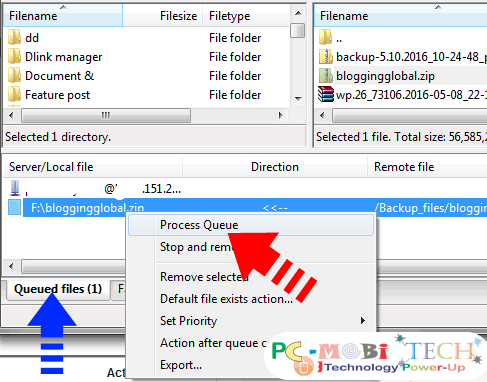487x382 pixels.
Task: Click queue pane horizontal scroll left arrow
Action: tap(12, 266)
